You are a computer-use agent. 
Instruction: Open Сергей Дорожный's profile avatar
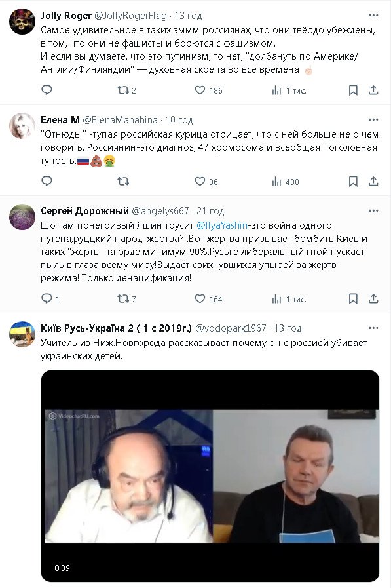[22, 217]
